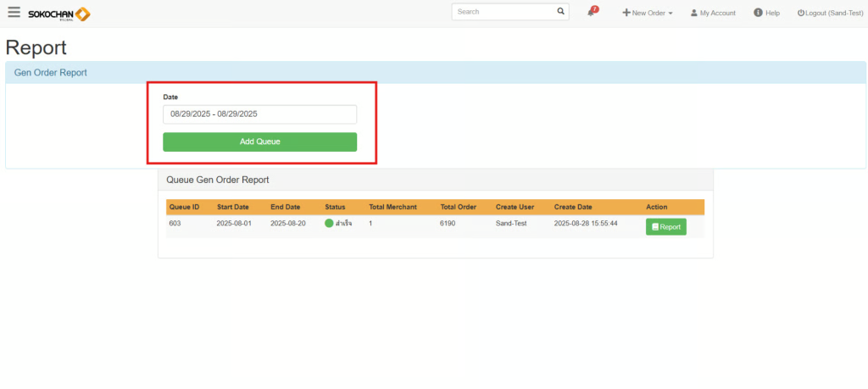Click the Queue Gen Order Report heading

pos(217,180)
